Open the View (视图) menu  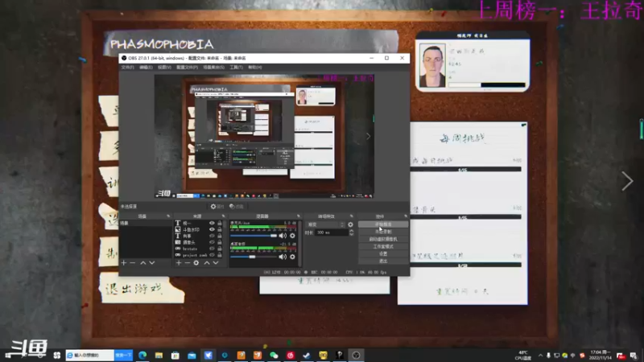pos(164,68)
